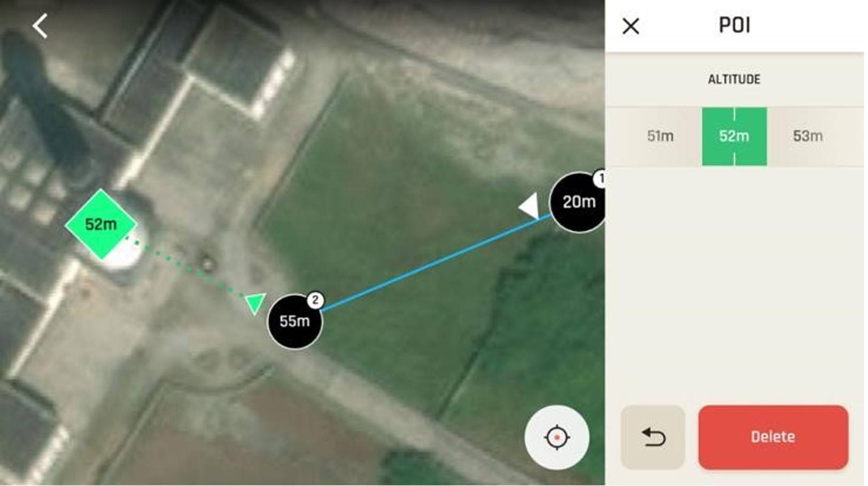The width and height of the screenshot is (868, 486).
Task: Tap the number 1 badge on waypoint
Action: [x=600, y=179]
